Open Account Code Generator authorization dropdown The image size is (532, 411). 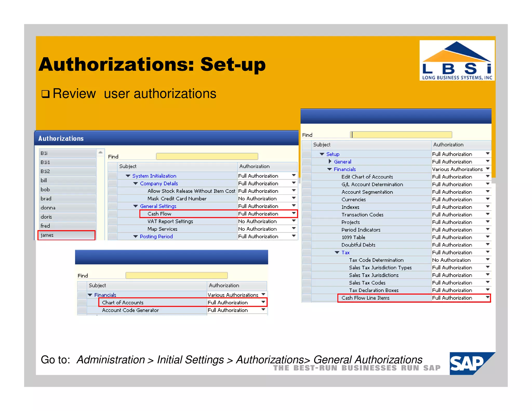click(x=263, y=310)
